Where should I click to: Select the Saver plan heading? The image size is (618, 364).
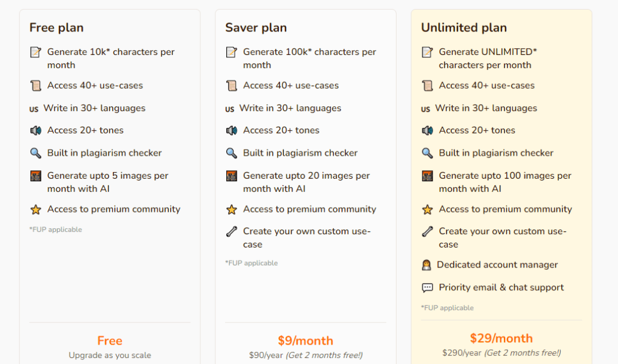pos(256,28)
